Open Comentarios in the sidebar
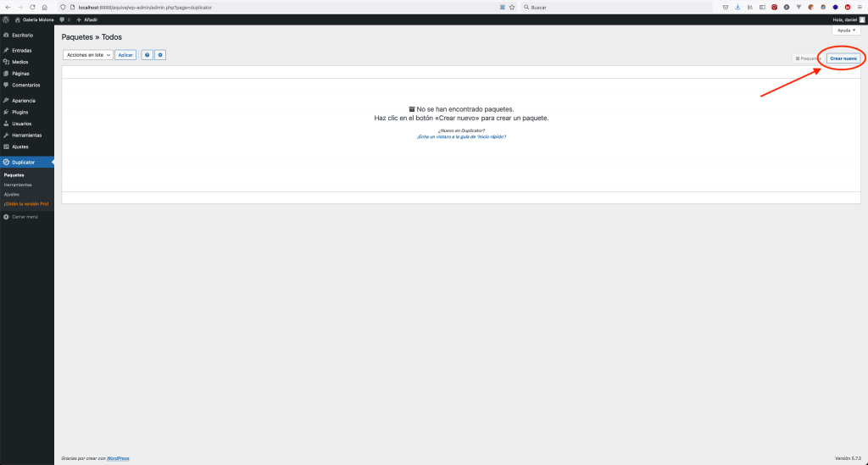The image size is (868, 465). coord(27,86)
